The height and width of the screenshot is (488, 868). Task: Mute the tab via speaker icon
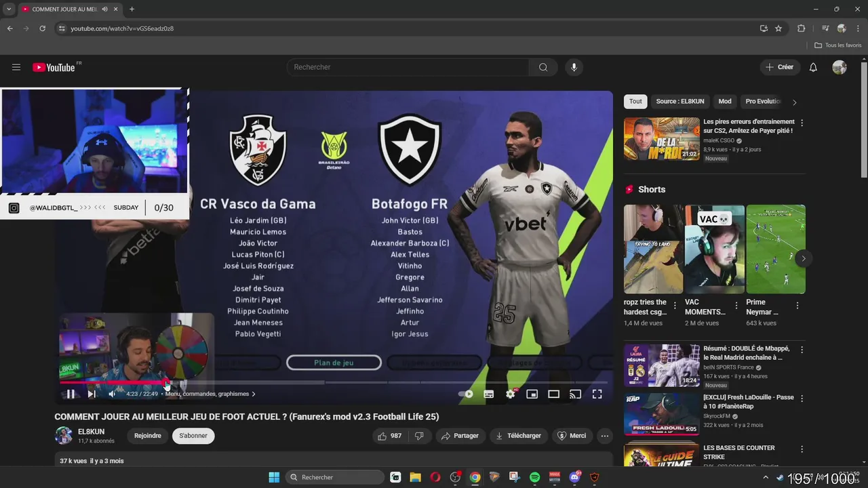point(104,9)
